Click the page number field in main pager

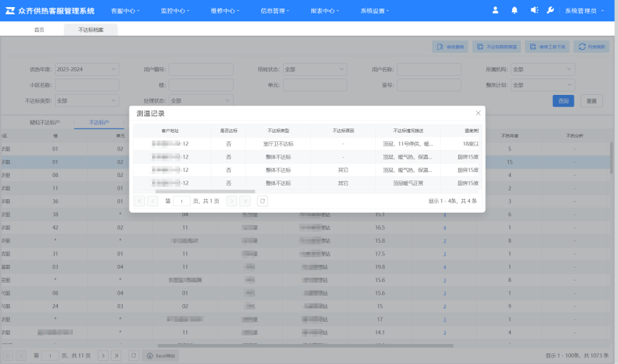(x=50, y=355)
